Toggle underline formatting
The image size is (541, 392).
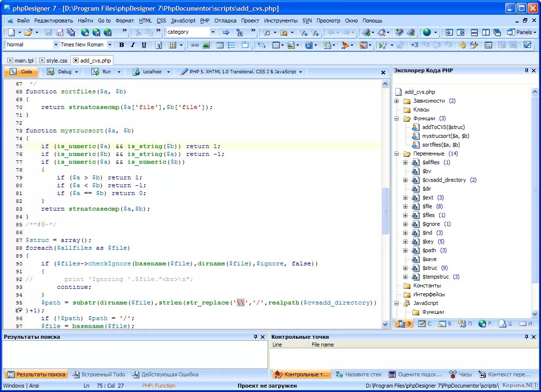(x=143, y=44)
